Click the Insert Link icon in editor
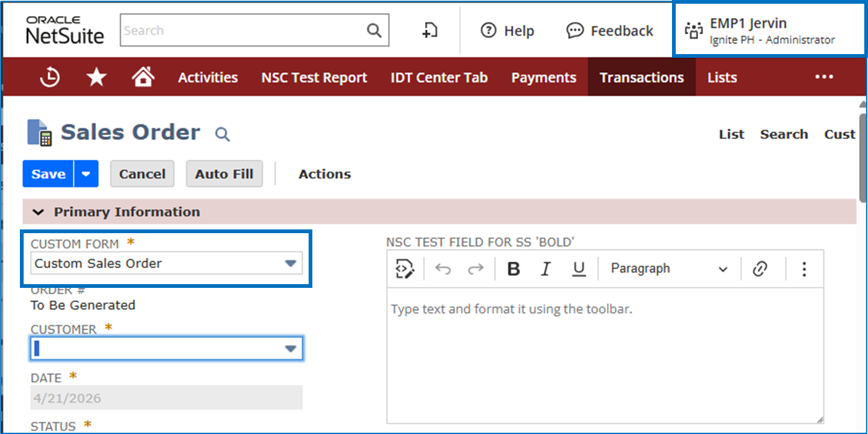This screenshot has height=434, width=868. coord(759,269)
